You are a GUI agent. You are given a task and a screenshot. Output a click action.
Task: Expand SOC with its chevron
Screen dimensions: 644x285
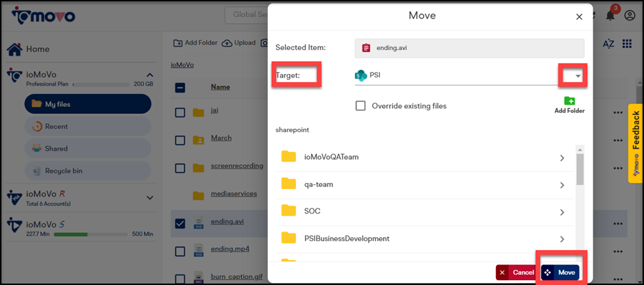click(x=562, y=212)
